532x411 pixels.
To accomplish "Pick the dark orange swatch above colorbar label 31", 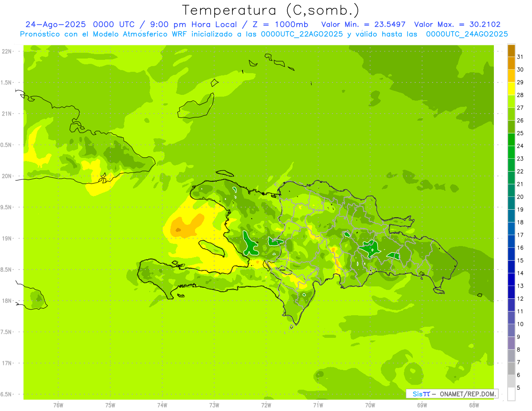I will pyautogui.click(x=511, y=51).
